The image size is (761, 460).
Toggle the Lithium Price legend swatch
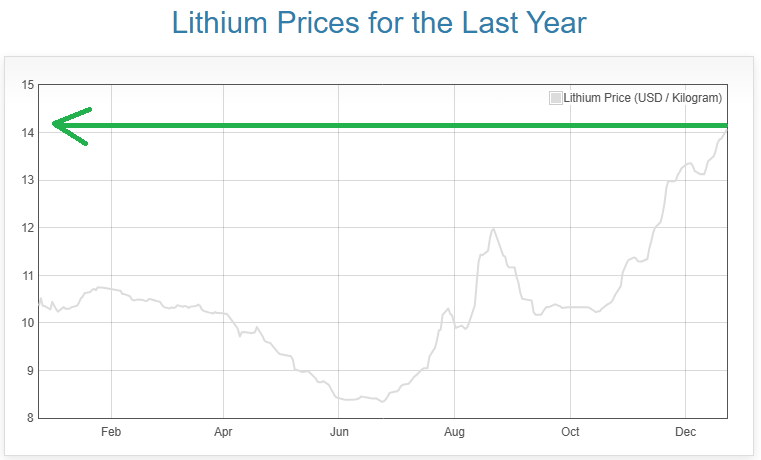556,98
